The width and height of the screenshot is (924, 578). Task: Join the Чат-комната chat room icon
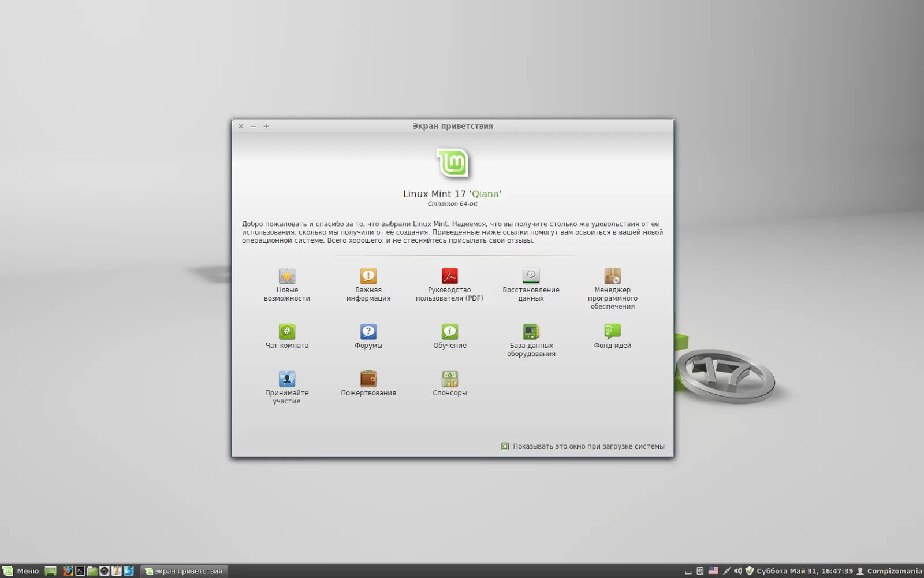pyautogui.click(x=287, y=332)
